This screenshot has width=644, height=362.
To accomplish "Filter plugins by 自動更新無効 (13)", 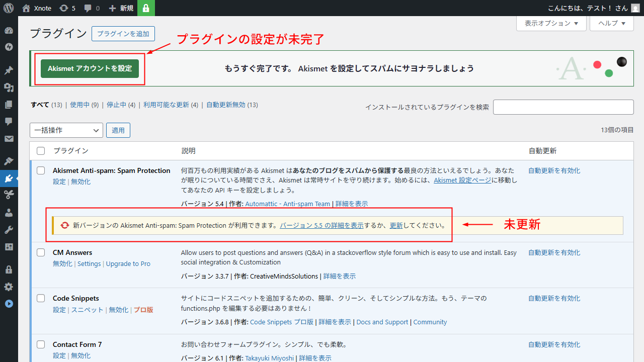I will [232, 105].
